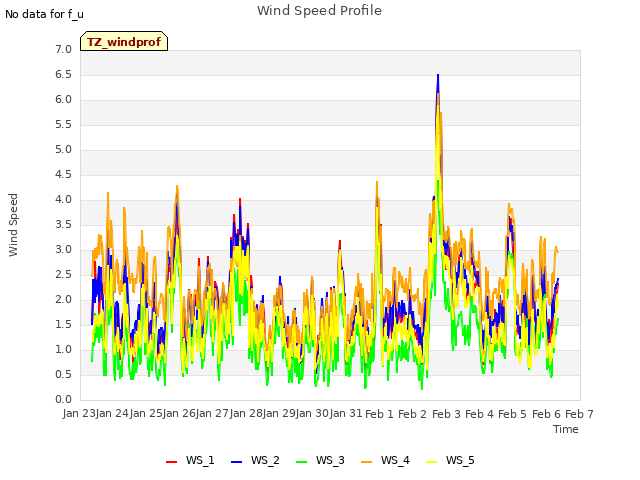Select the WS_3 legend label

pos(330,460)
